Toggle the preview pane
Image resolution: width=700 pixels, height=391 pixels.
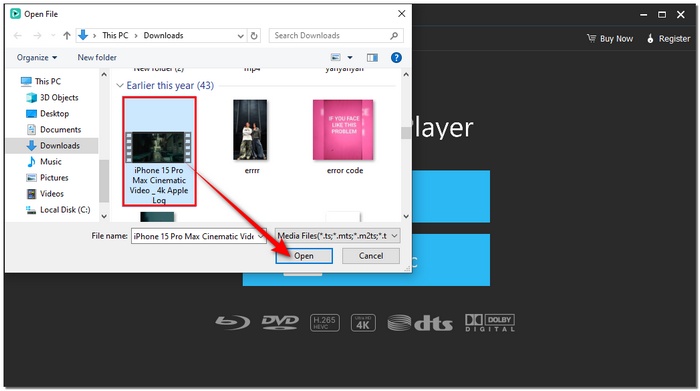coord(372,58)
